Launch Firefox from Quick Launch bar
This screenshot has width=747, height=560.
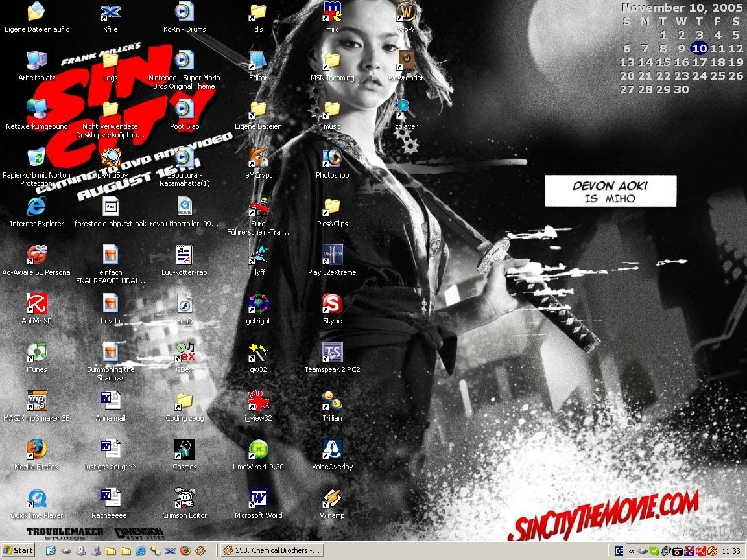(x=185, y=551)
